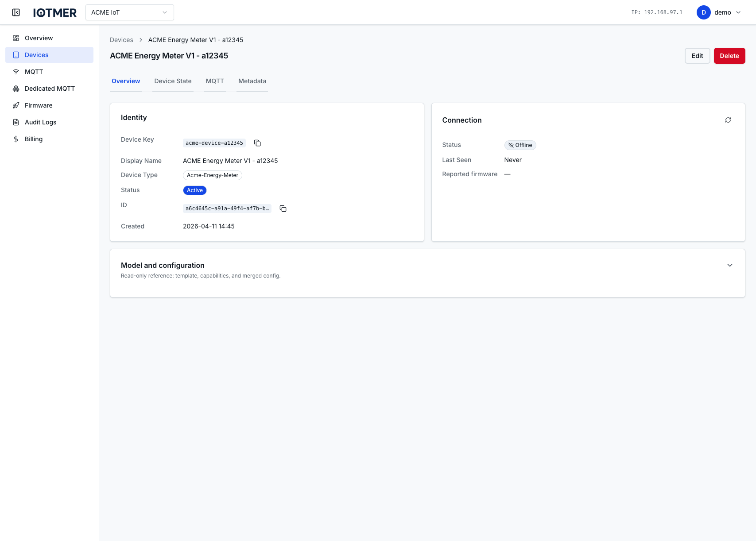Switch to the Metadata tab
756x541 pixels.
[252, 81]
